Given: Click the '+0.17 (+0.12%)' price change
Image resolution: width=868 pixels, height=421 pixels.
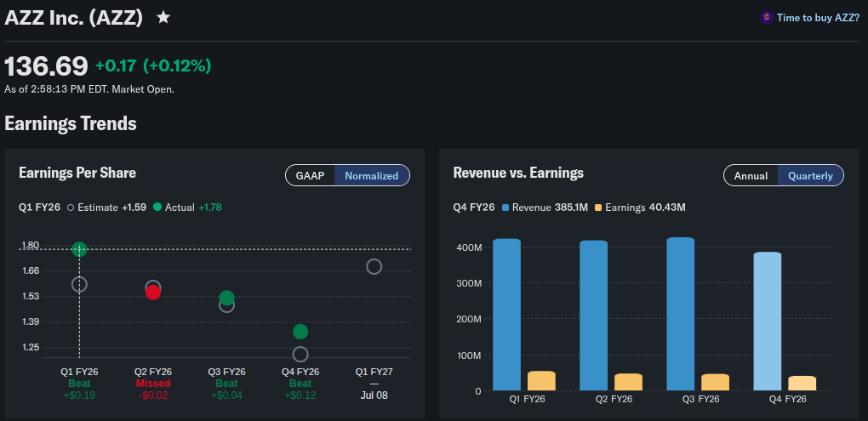Looking at the screenshot, I should pos(153,66).
